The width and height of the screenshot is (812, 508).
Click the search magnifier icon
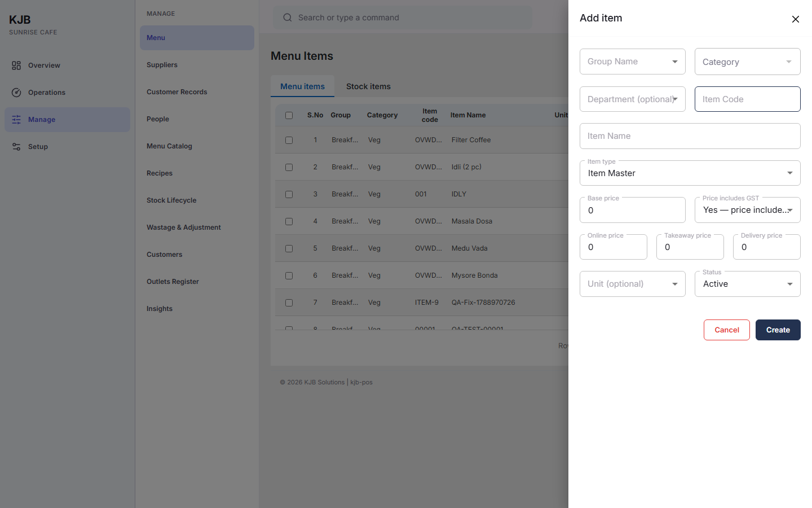tap(288, 17)
